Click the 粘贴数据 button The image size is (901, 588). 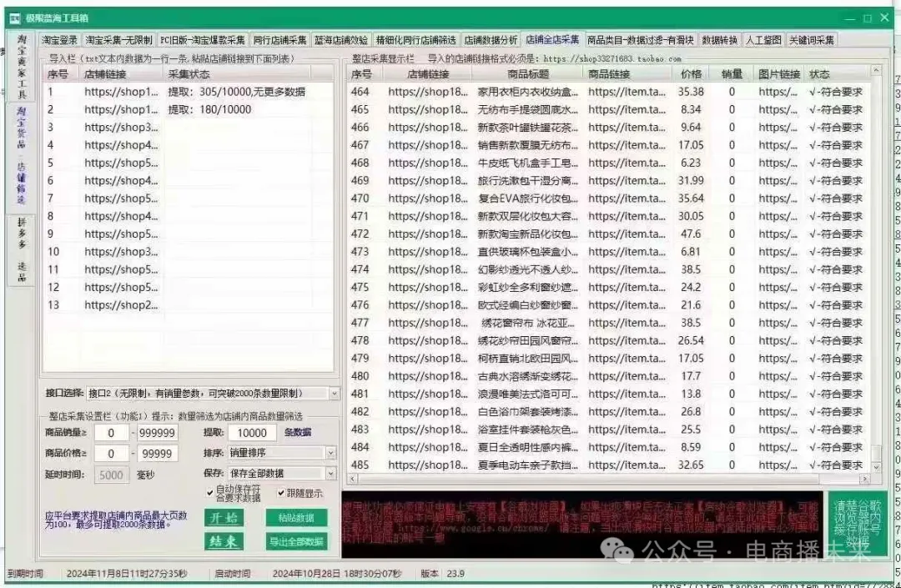pyautogui.click(x=296, y=518)
